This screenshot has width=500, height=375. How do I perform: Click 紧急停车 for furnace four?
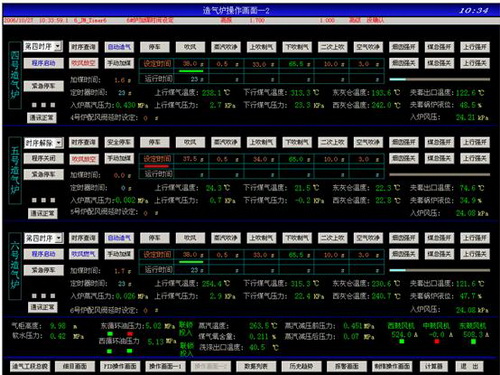(43, 86)
